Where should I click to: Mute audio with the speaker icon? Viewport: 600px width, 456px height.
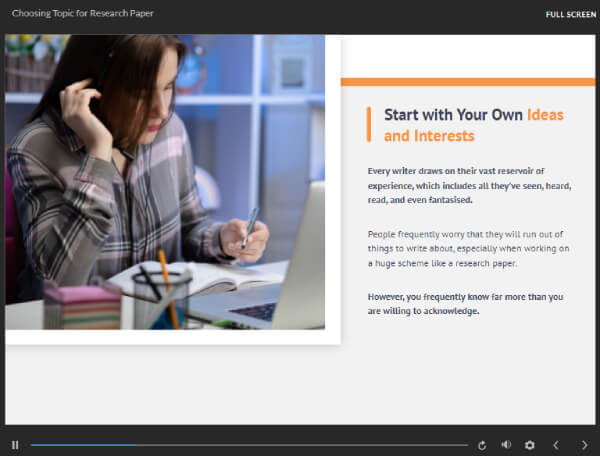506,445
